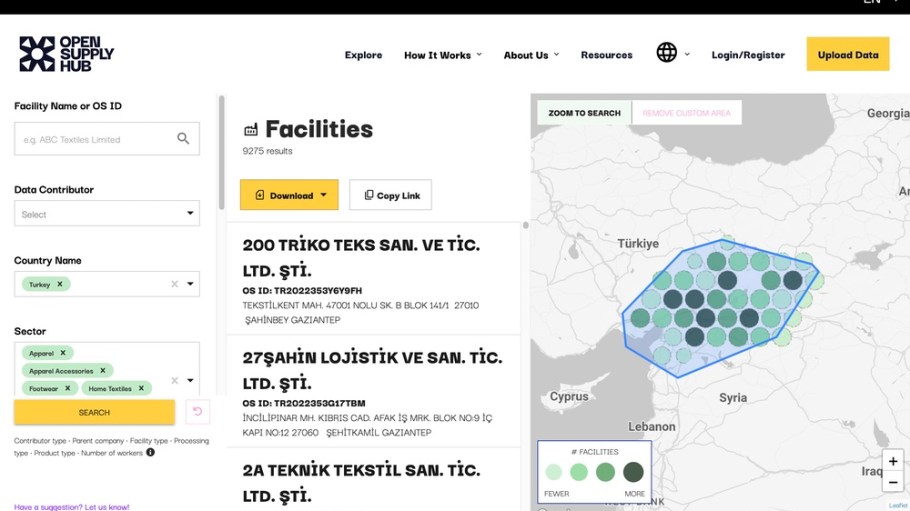Click the Upload Data button

pyautogui.click(x=848, y=54)
